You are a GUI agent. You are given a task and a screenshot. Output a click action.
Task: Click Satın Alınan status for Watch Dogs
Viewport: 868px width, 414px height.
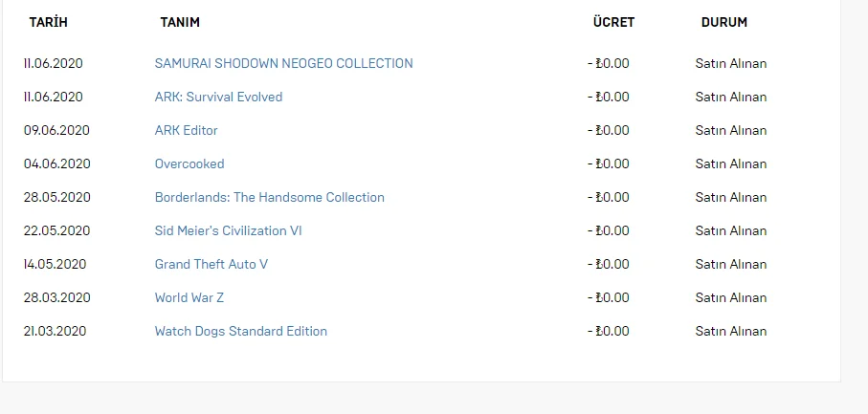pos(730,331)
